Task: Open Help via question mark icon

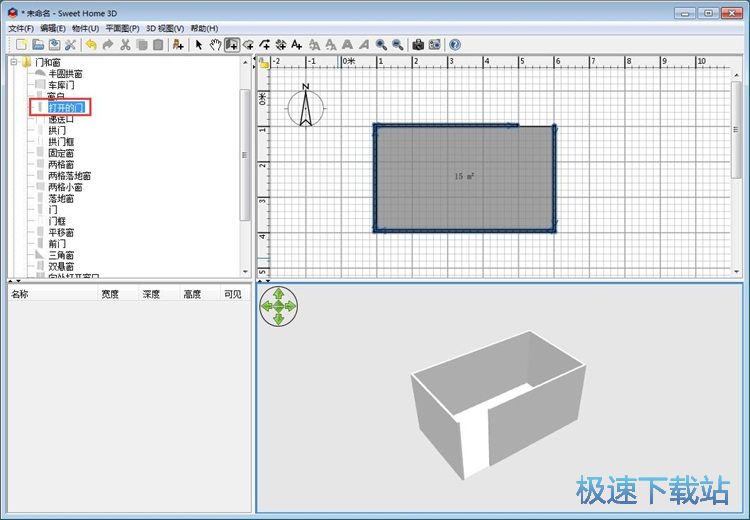Action: (x=455, y=44)
